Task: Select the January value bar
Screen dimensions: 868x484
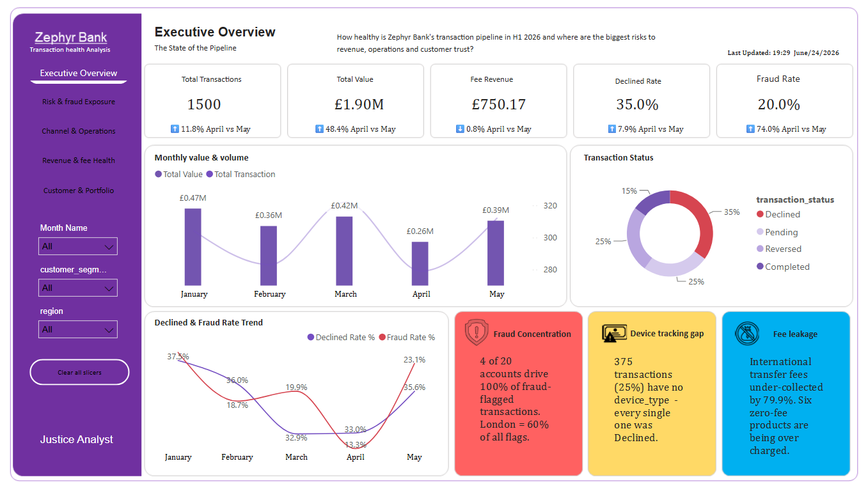Action: (x=193, y=247)
